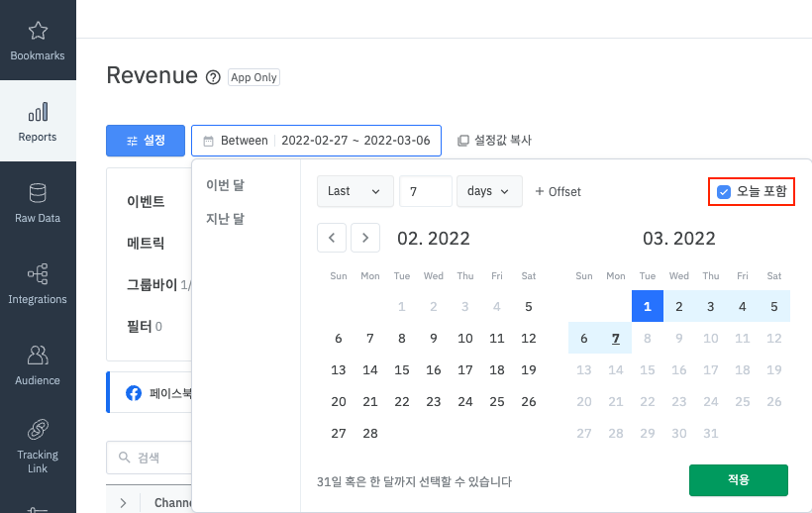Click the number of days input field
The height and width of the screenshot is (513, 812).
tap(426, 191)
